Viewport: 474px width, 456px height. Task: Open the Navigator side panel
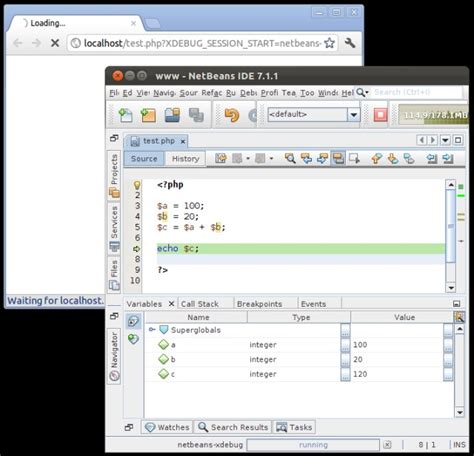pos(114,356)
